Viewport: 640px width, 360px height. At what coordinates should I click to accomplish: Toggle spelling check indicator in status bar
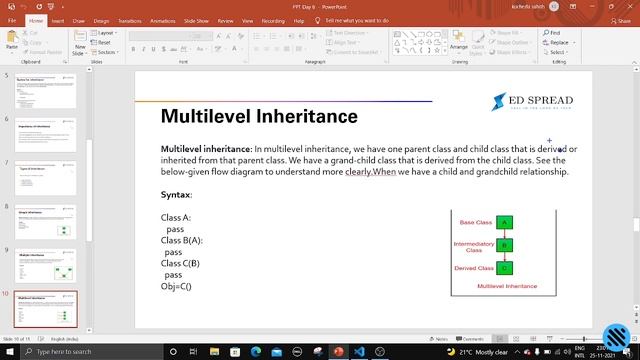point(41,339)
